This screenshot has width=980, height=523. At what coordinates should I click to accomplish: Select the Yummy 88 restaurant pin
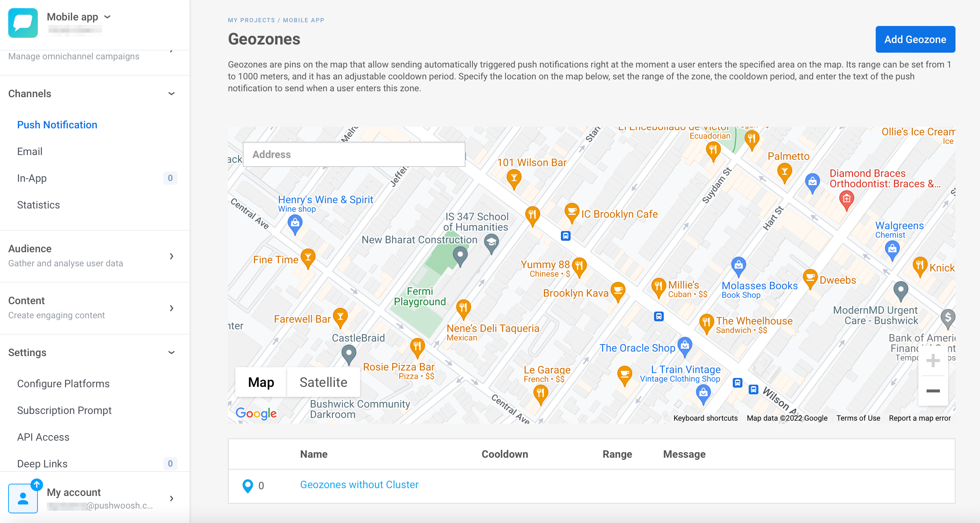coord(579,266)
